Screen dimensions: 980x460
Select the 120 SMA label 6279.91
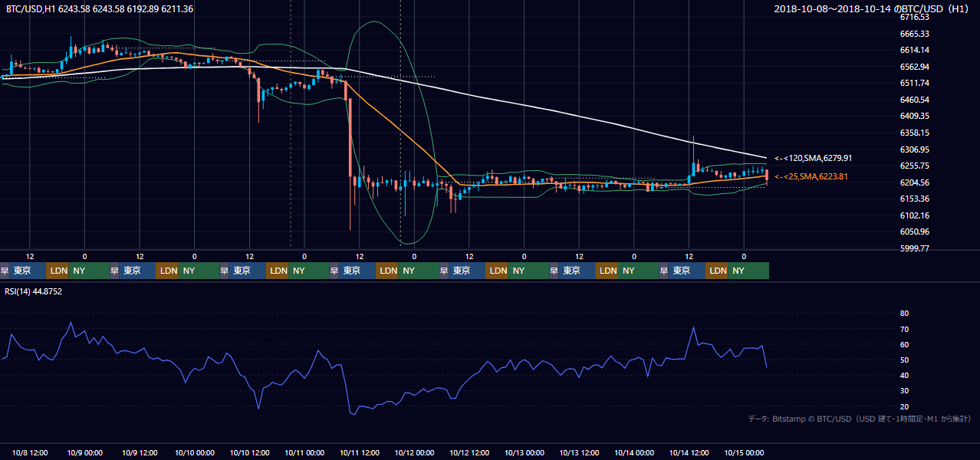point(814,158)
